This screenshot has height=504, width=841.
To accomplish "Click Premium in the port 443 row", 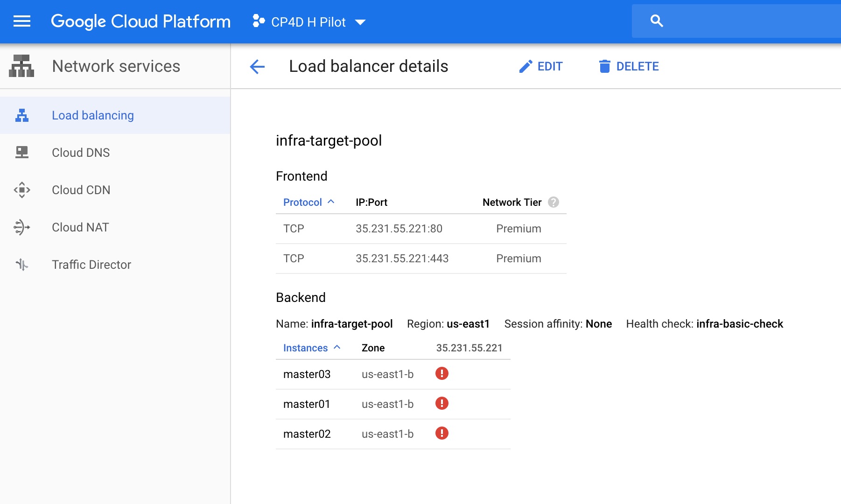I will click(x=519, y=259).
